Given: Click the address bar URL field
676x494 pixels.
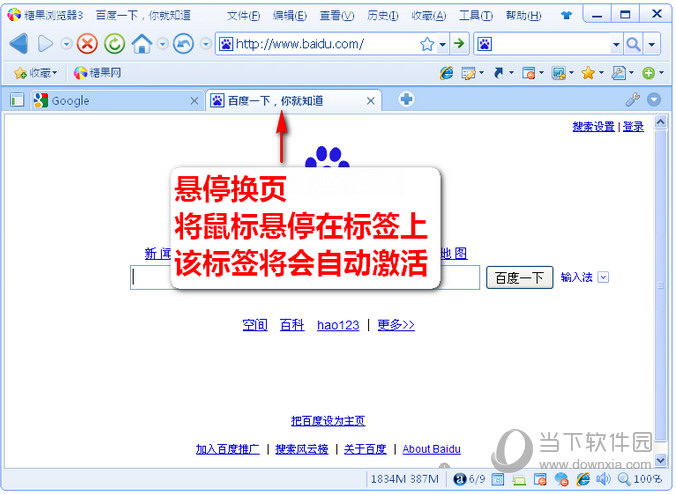Looking at the screenshot, I should (325, 44).
